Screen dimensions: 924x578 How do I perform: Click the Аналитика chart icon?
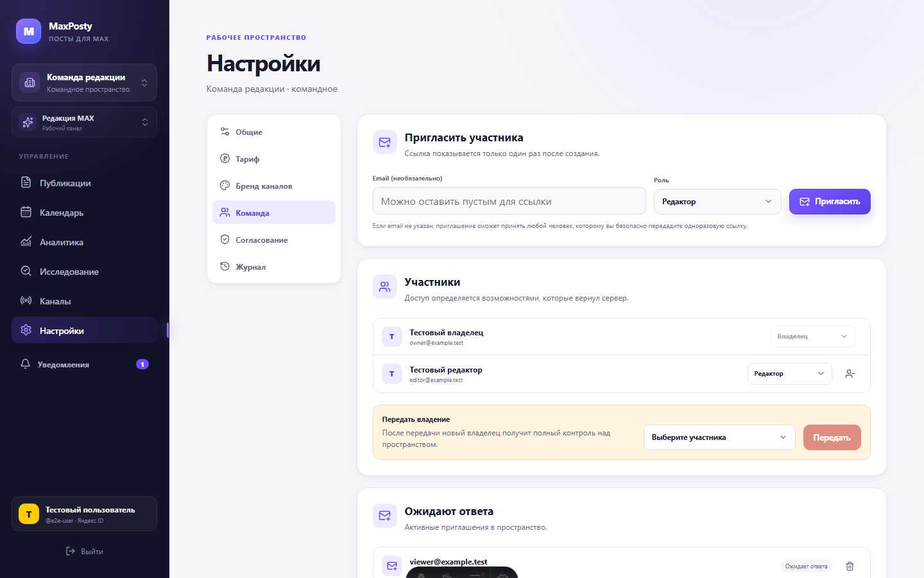point(26,241)
